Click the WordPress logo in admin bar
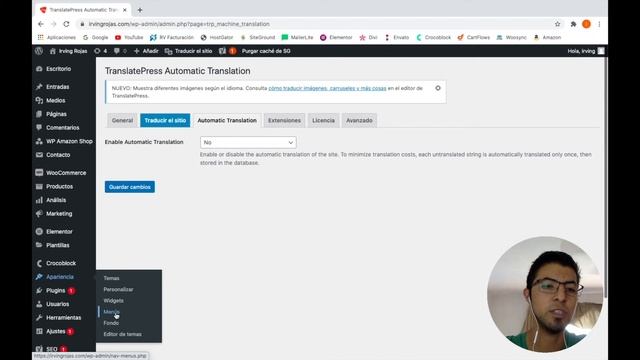This screenshot has width=640, height=360. tap(39, 51)
